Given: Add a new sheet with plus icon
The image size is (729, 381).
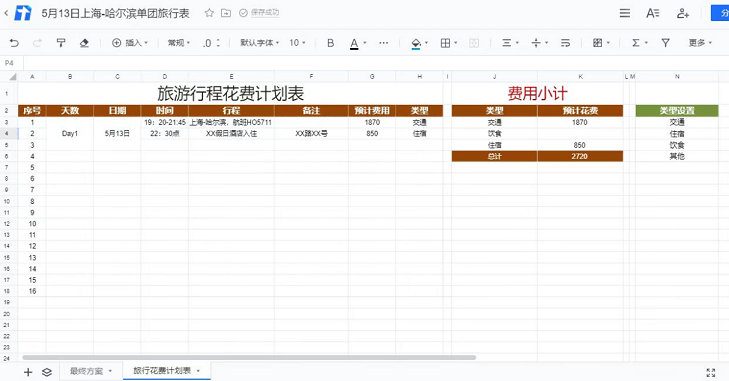Looking at the screenshot, I should pos(28,372).
